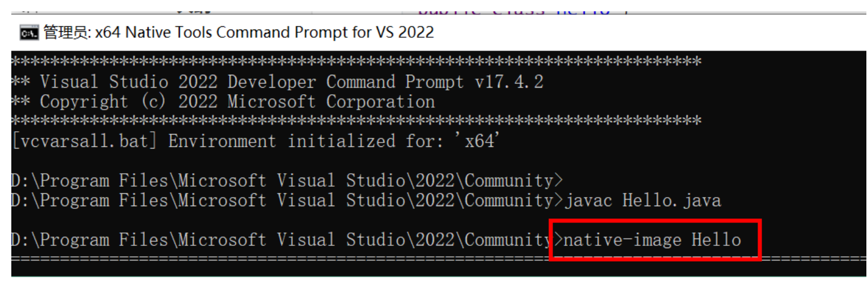
Task: Click the empty prompt line ending in Community>
Action: point(287,180)
